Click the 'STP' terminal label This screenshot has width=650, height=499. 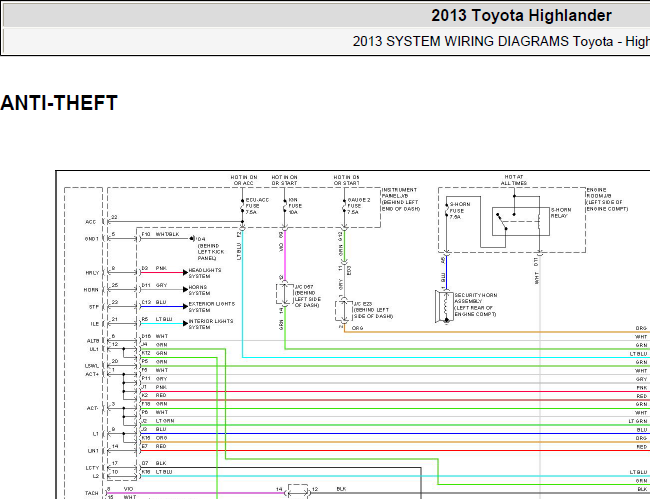coord(94,307)
